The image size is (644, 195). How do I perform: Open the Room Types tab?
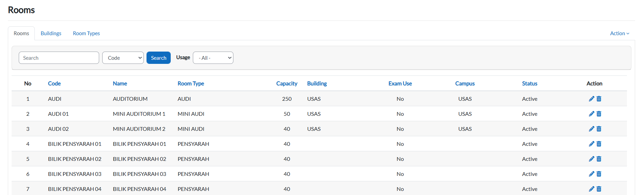(x=86, y=33)
